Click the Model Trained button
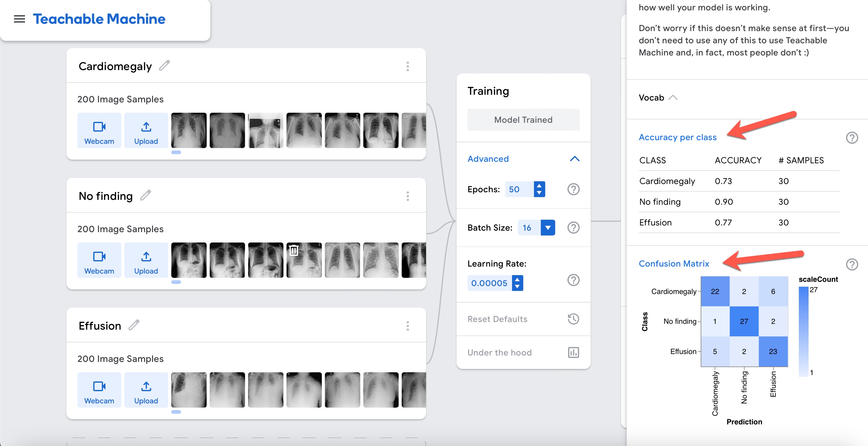868x446 pixels. point(523,120)
